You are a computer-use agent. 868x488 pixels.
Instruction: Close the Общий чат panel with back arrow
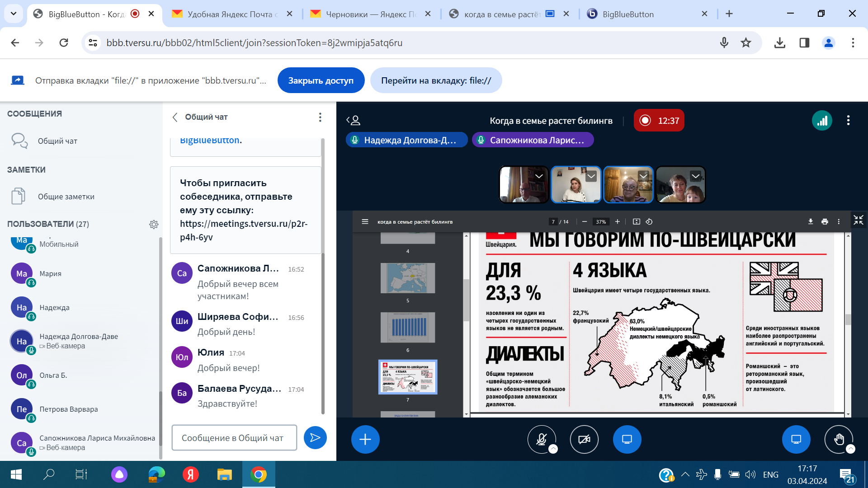(175, 117)
